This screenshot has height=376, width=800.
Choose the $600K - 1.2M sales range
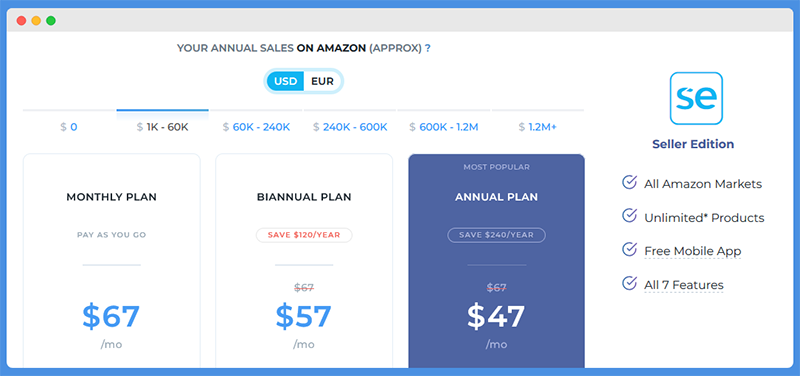pyautogui.click(x=444, y=127)
